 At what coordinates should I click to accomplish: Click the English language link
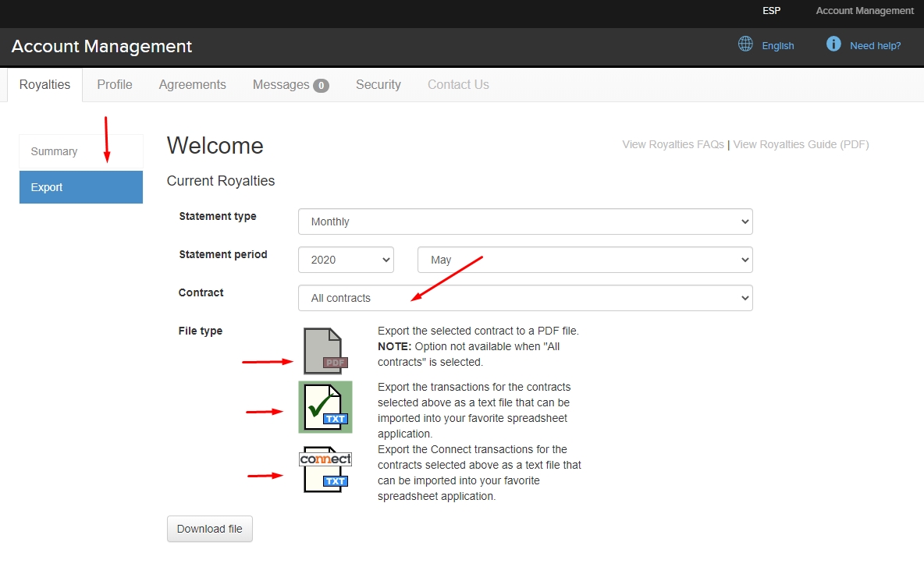click(x=777, y=46)
